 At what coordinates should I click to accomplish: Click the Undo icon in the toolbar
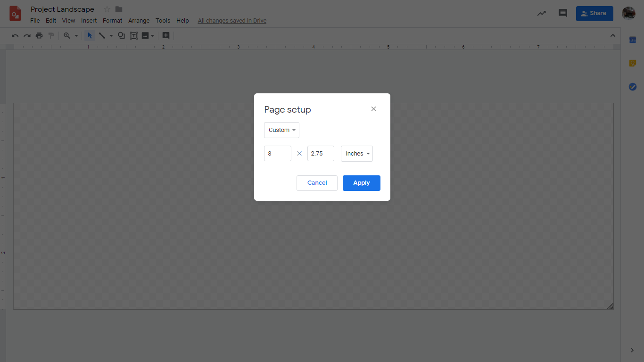coord(15,35)
